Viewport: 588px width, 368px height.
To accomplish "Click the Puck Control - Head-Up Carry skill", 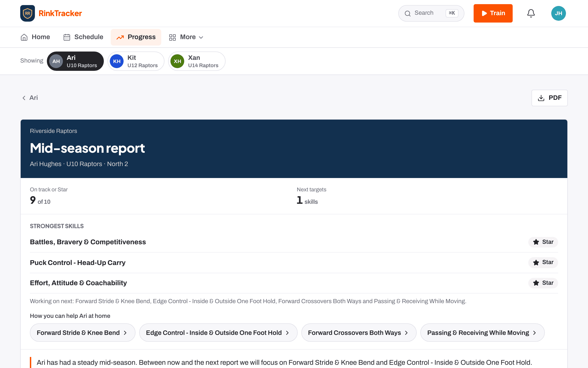I will pyautogui.click(x=77, y=263).
